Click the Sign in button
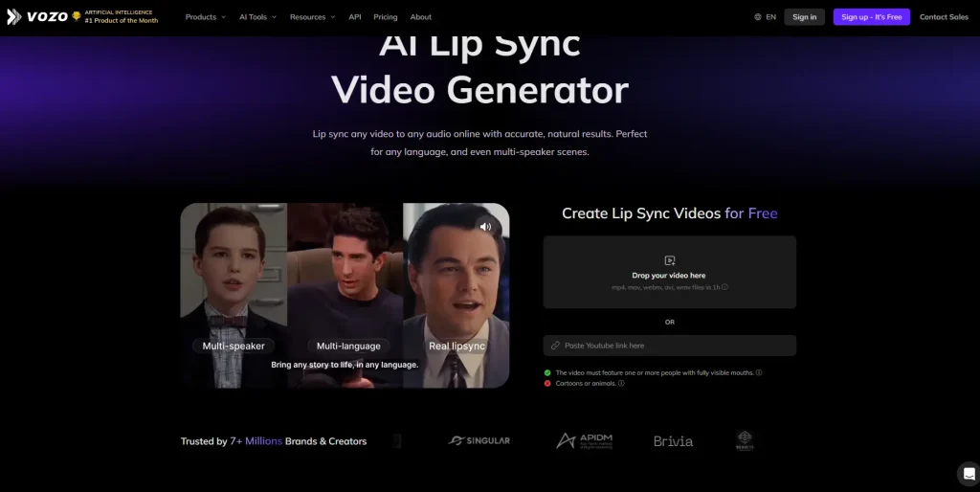The width and height of the screenshot is (980, 492). tap(804, 17)
